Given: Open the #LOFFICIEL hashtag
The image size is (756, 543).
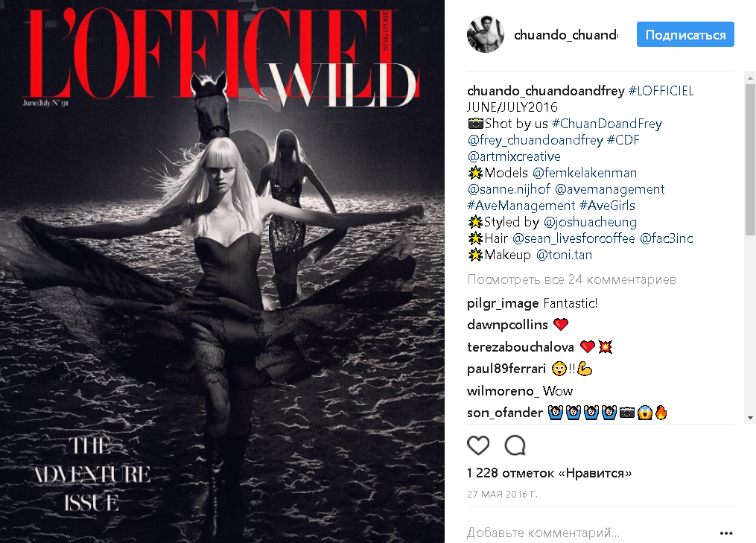Looking at the screenshot, I should click(661, 91).
